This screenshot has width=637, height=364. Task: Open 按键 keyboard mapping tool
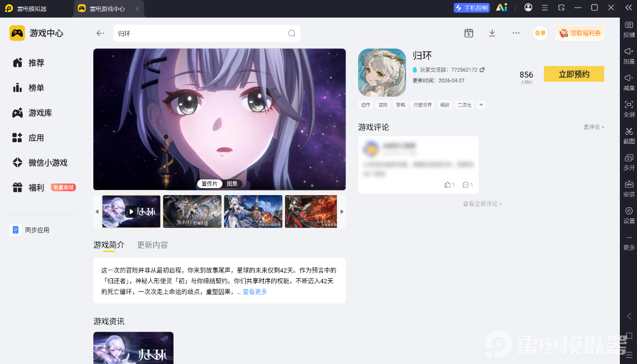(x=629, y=30)
